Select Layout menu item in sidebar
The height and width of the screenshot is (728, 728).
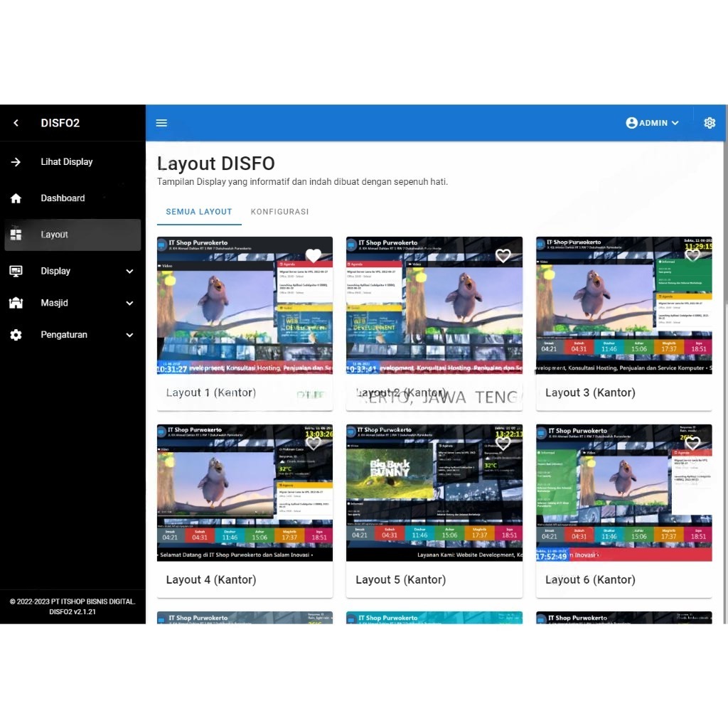[73, 235]
